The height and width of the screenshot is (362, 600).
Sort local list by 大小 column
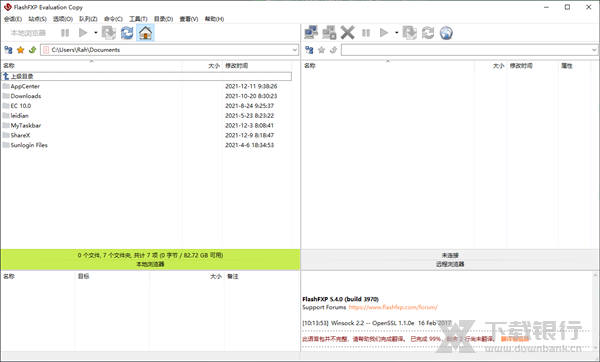tap(202, 66)
